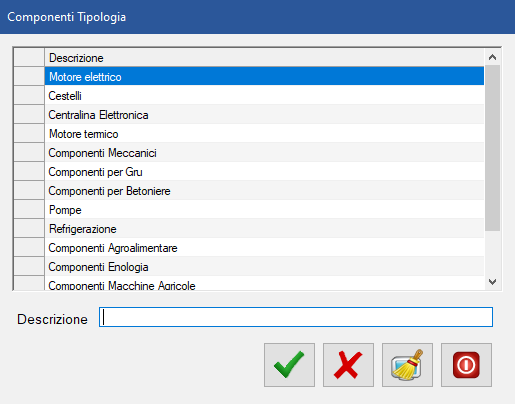Select the Motore elettrico row
The height and width of the screenshot is (404, 515).
[x=264, y=76]
